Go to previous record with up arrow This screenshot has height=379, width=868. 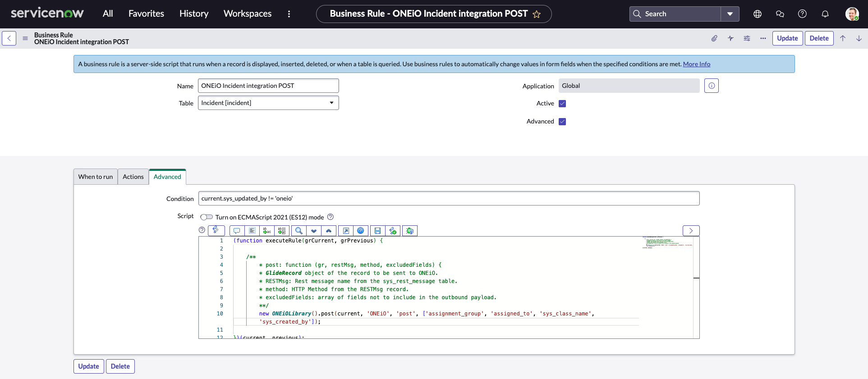[x=843, y=38]
